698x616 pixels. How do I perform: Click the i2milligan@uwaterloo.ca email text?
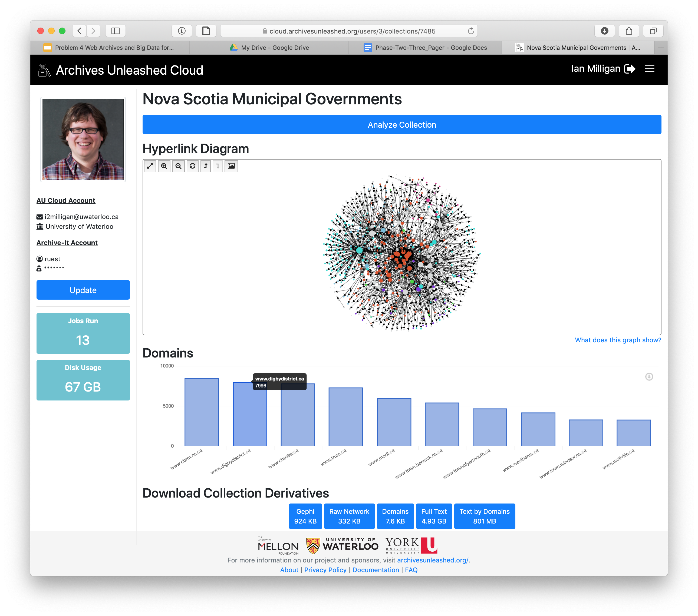tap(81, 217)
